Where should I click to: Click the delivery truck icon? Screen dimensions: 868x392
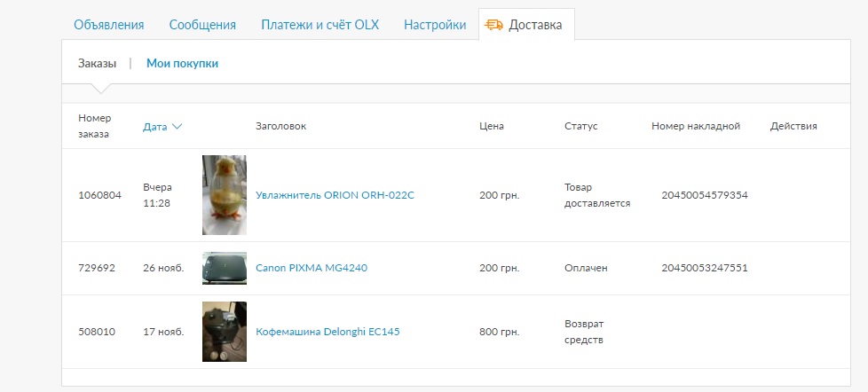[495, 25]
